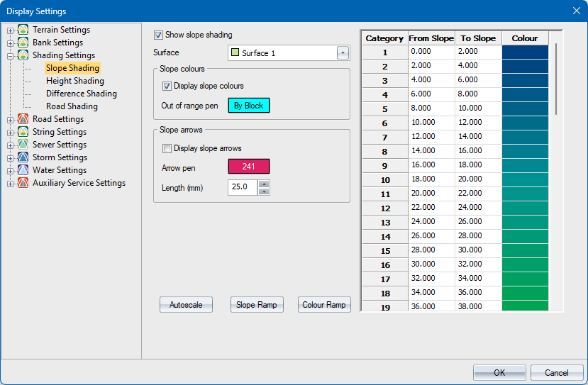Uncheck Show slope shading checkbox
This screenshot has height=385, width=588.
tap(159, 35)
